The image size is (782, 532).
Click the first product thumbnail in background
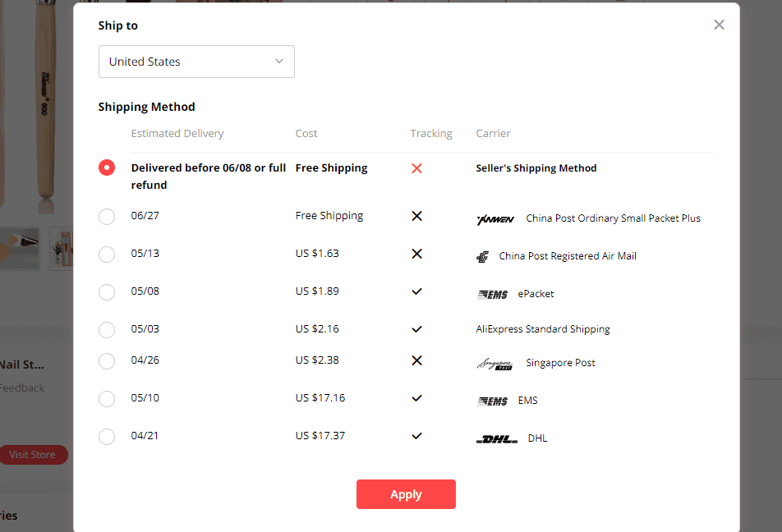pos(19,249)
